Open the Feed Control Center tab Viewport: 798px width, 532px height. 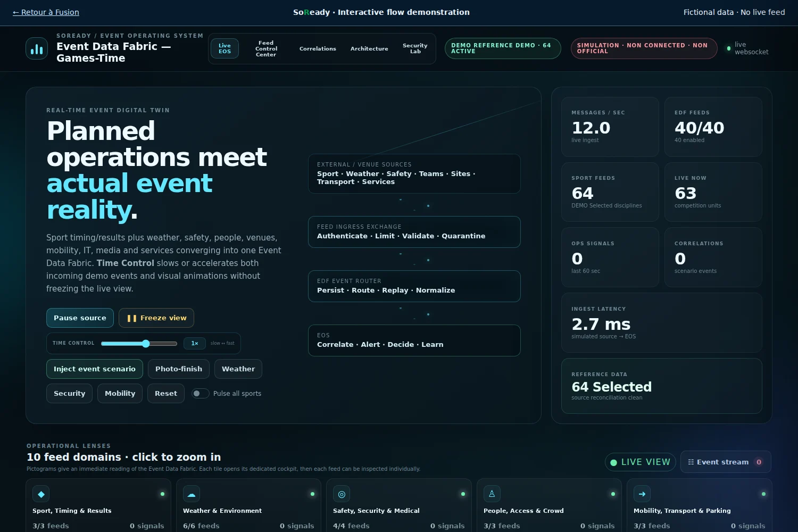[x=266, y=48]
